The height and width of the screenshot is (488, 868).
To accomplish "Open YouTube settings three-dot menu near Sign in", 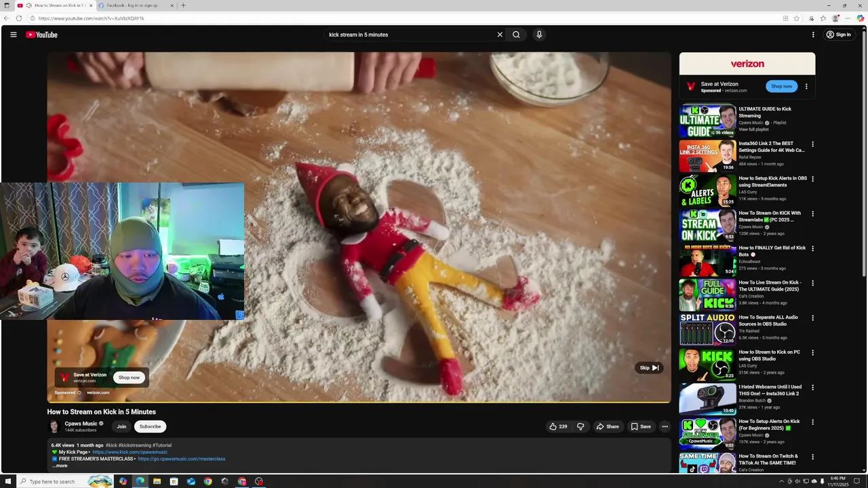I will [x=813, y=35].
